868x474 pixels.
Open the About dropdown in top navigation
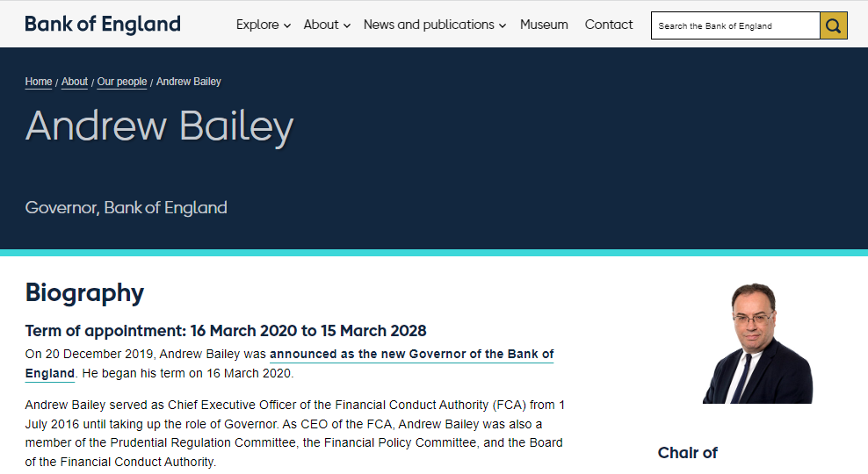[x=327, y=25]
